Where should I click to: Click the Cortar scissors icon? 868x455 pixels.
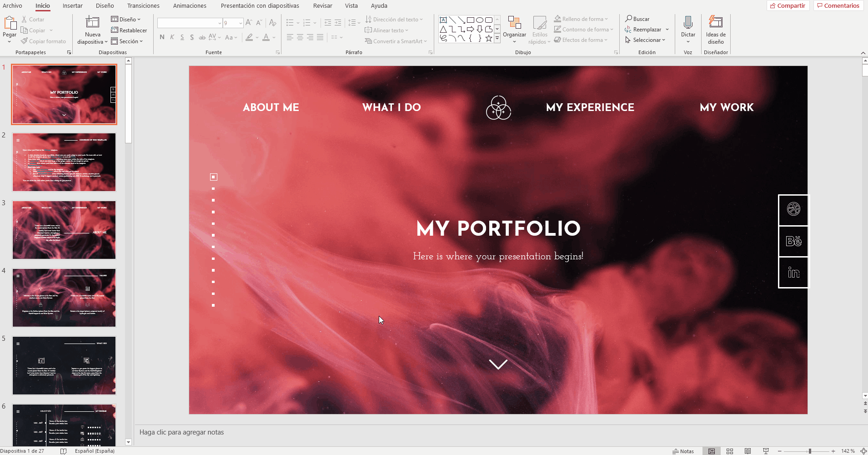24,20
